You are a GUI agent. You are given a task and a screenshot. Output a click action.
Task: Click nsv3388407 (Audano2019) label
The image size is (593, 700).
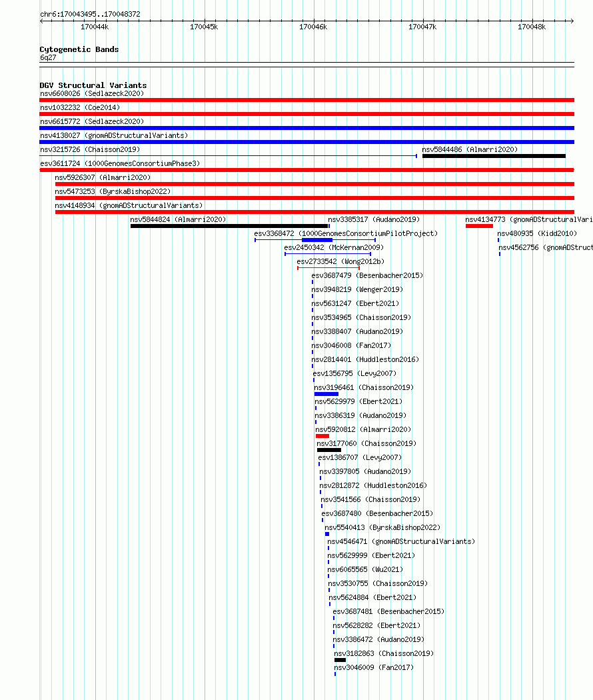[x=357, y=331]
